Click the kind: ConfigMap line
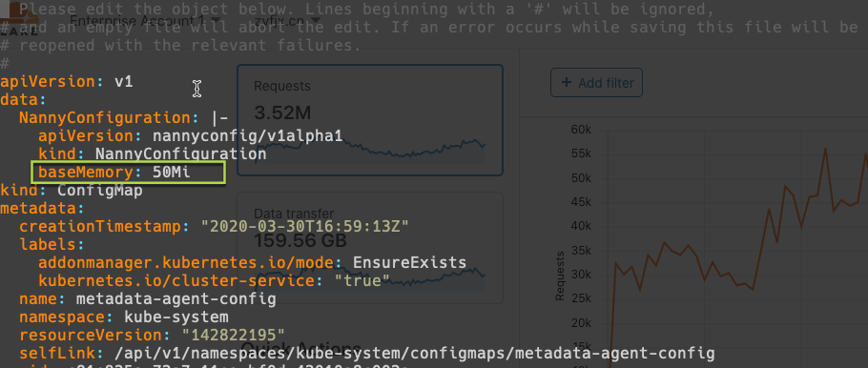 [72, 191]
